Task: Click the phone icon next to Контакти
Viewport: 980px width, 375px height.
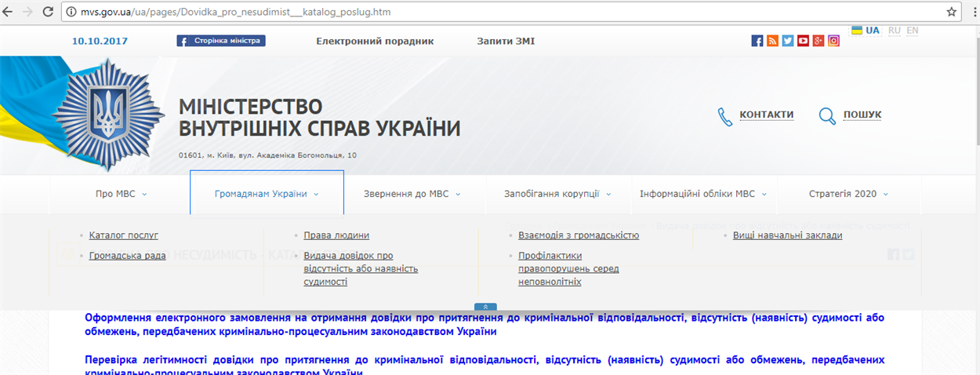Action: point(725,116)
